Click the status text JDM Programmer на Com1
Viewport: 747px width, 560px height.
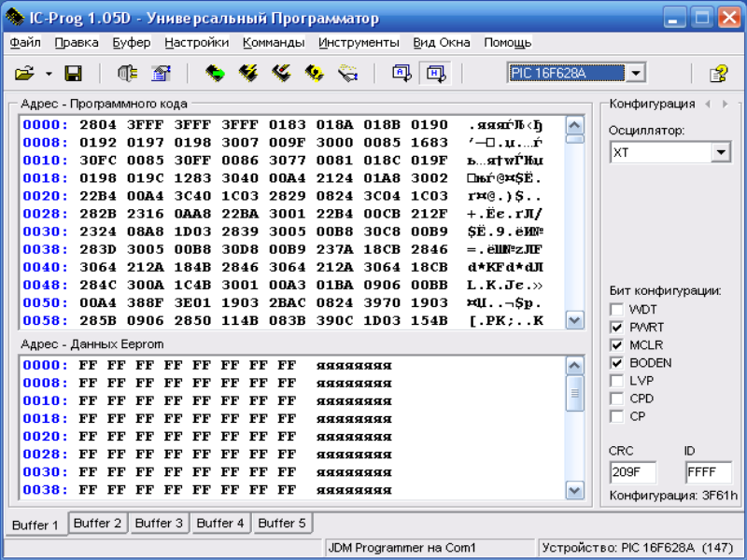402,548
